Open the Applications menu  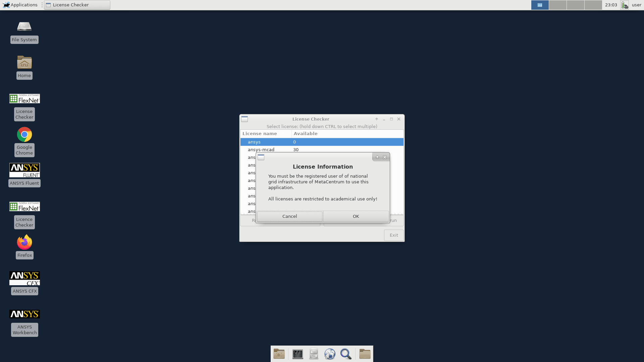point(20,5)
